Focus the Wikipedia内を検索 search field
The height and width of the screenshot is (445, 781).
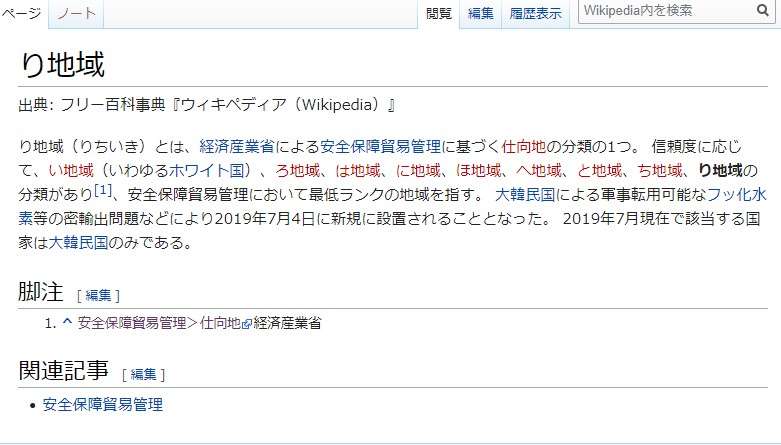(x=667, y=10)
